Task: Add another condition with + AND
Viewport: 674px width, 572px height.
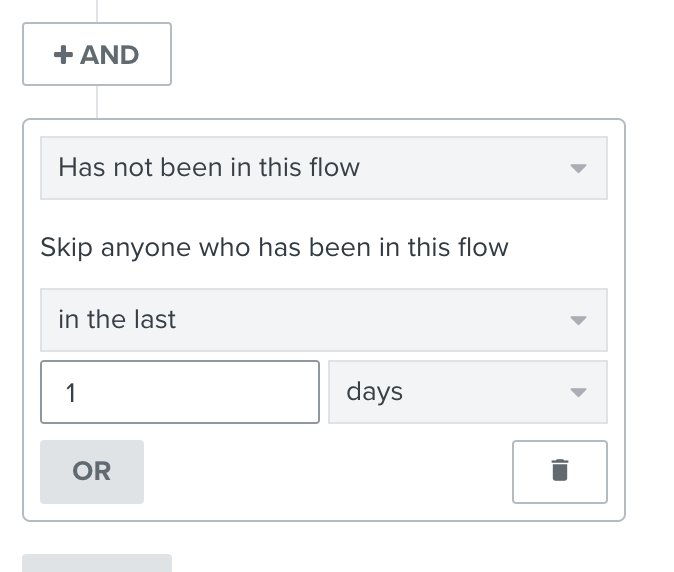Action: point(97,54)
